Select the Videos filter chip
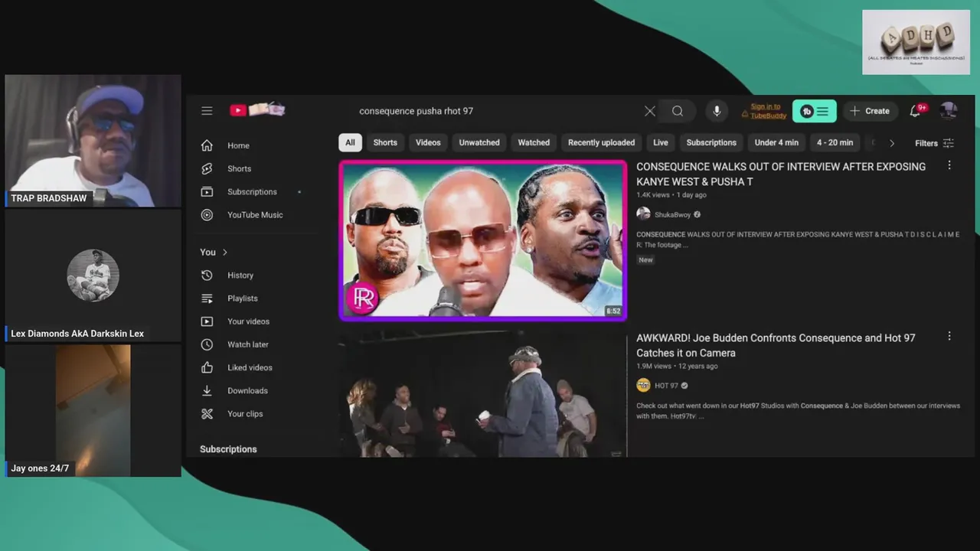The image size is (980, 551). (428, 142)
